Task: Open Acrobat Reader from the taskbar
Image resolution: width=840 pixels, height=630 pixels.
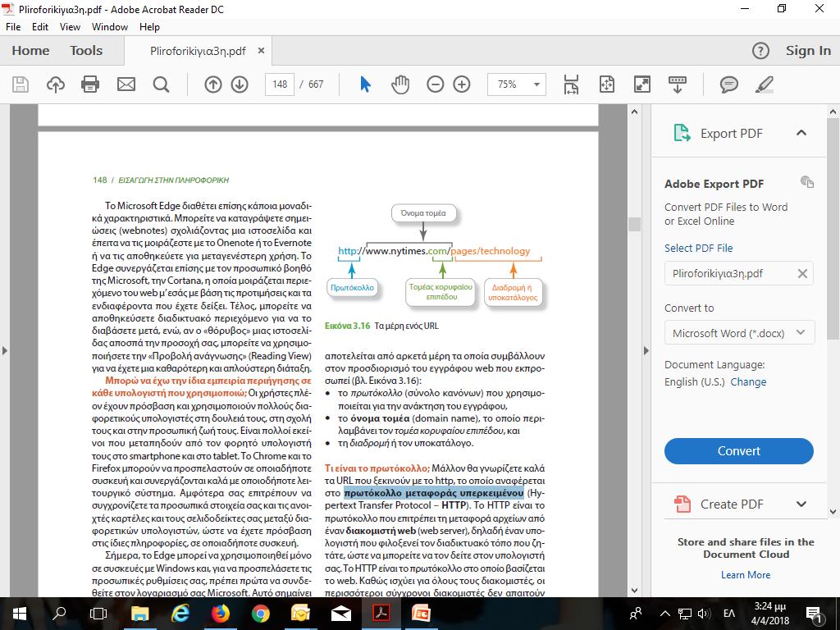Action: [x=381, y=614]
